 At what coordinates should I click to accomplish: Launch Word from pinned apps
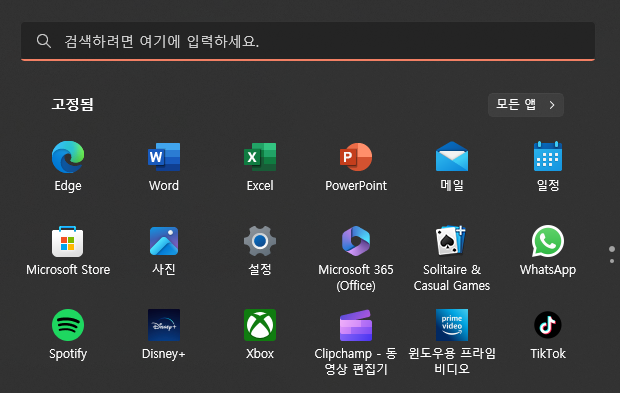click(164, 157)
